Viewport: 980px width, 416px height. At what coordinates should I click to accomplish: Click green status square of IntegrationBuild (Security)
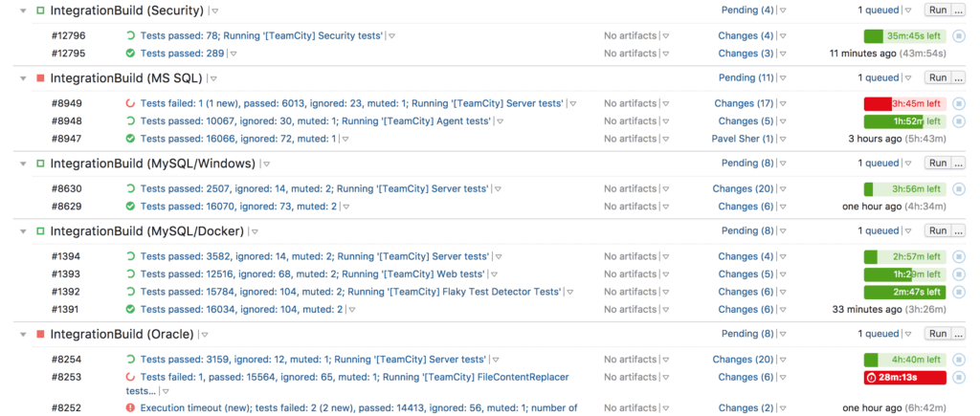(x=40, y=11)
